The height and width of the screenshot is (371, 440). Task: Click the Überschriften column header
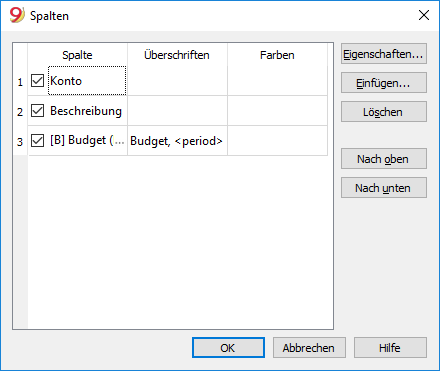[177, 55]
